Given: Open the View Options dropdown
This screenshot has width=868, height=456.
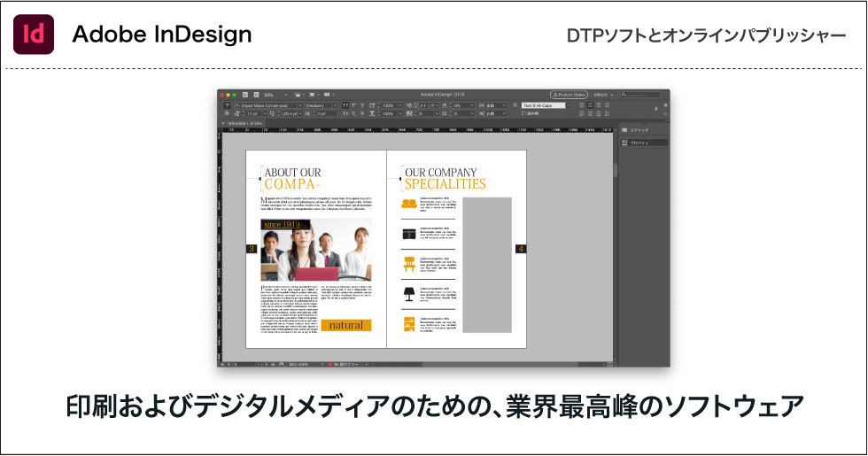Looking at the screenshot, I should [299, 95].
